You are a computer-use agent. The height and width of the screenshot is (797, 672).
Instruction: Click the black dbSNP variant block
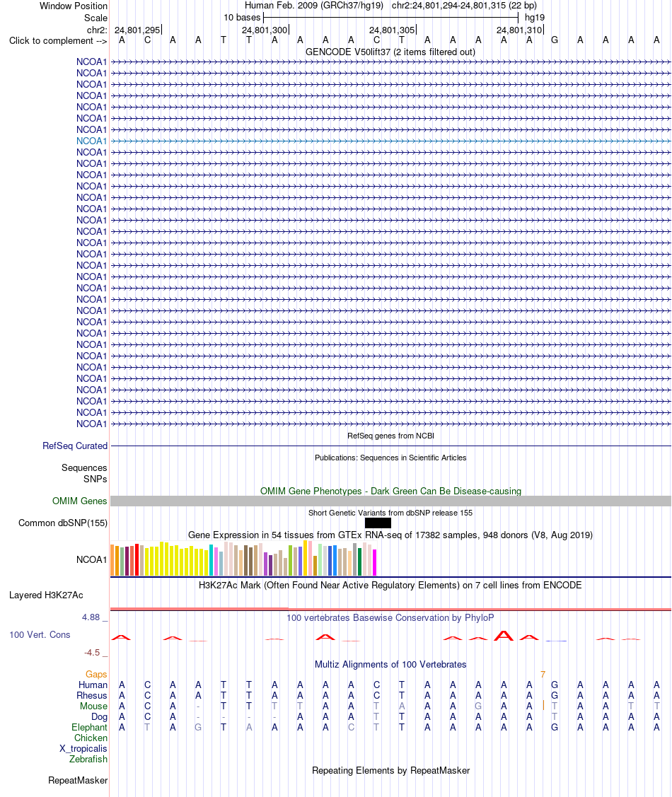coord(378,523)
